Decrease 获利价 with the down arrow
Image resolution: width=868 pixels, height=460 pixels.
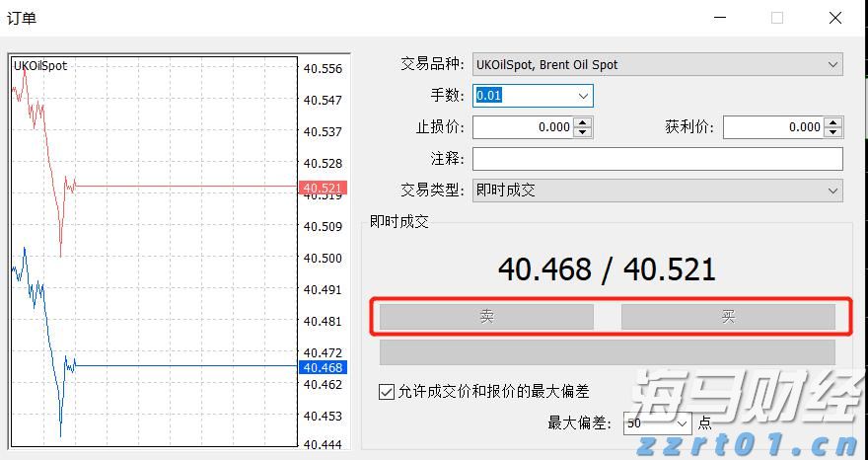point(833,132)
